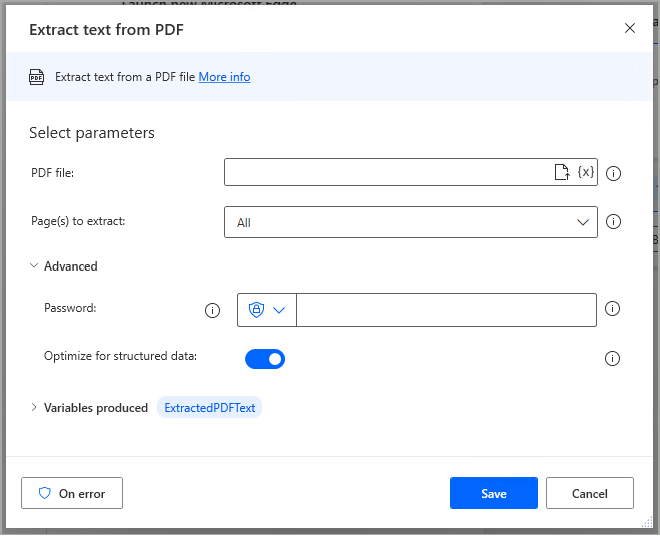
Task: Click info icon right of the password field
Action: click(x=613, y=309)
